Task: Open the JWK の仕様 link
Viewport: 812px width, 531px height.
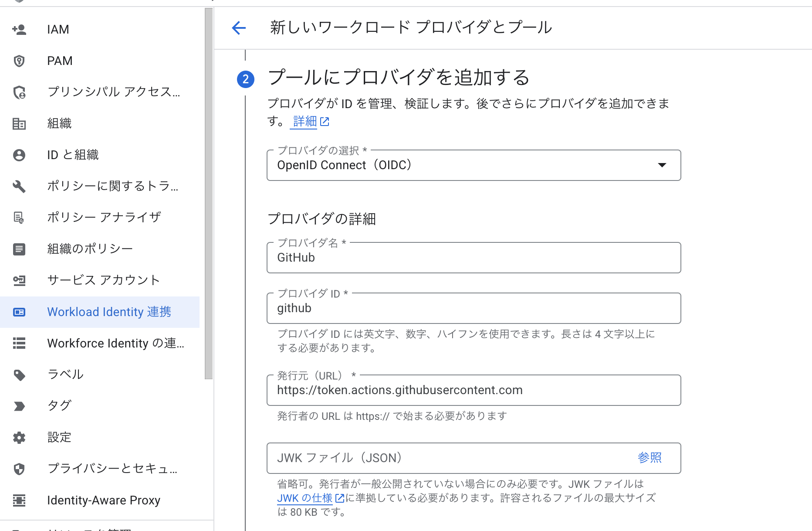Action: coord(304,498)
